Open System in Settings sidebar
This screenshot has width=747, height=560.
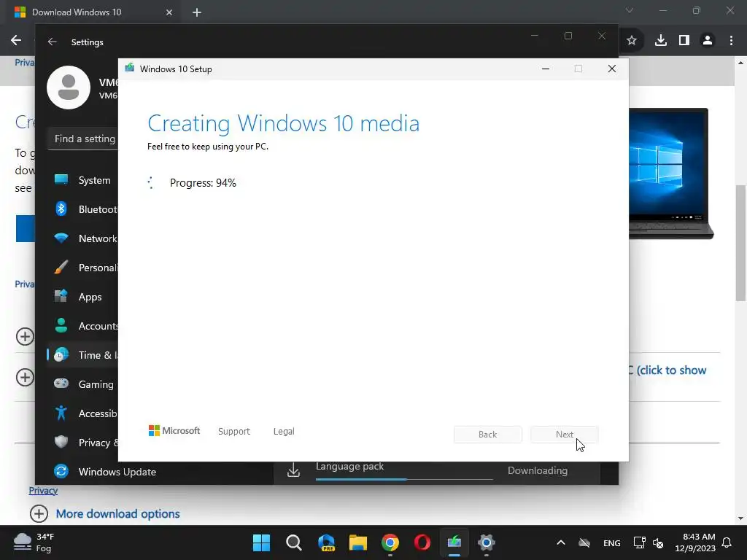(x=83, y=180)
